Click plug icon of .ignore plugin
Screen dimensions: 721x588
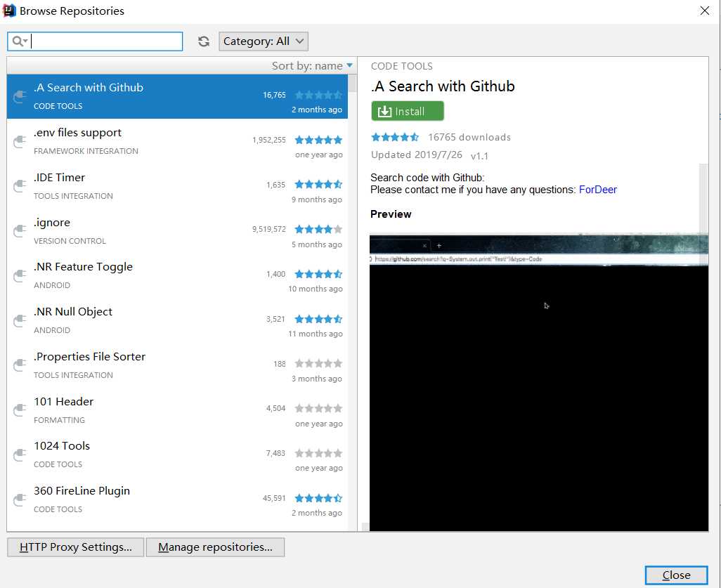click(19, 231)
